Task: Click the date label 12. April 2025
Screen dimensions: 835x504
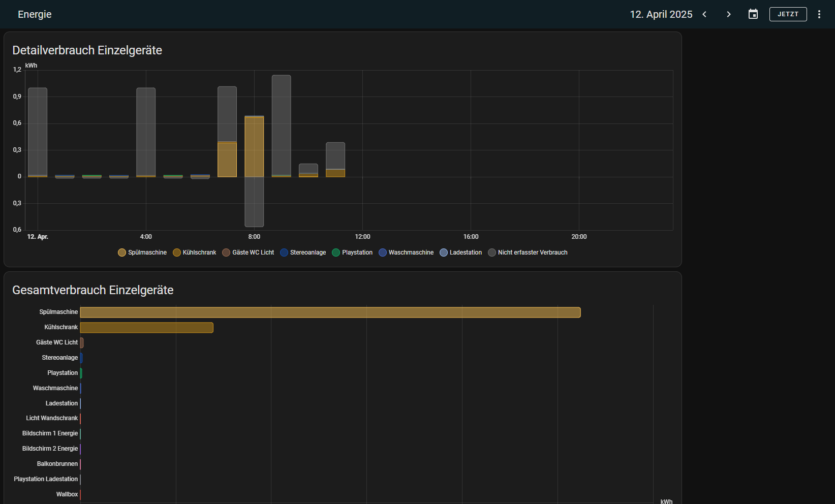Action: pyautogui.click(x=661, y=14)
